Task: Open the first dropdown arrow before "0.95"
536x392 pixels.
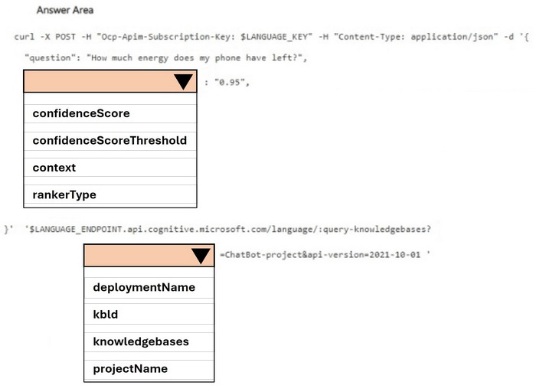Action: [x=183, y=81]
